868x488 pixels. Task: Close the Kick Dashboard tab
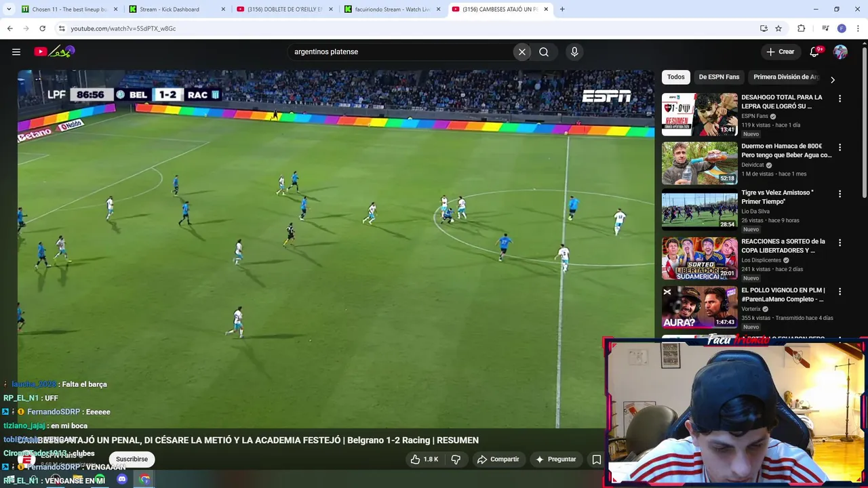click(223, 9)
